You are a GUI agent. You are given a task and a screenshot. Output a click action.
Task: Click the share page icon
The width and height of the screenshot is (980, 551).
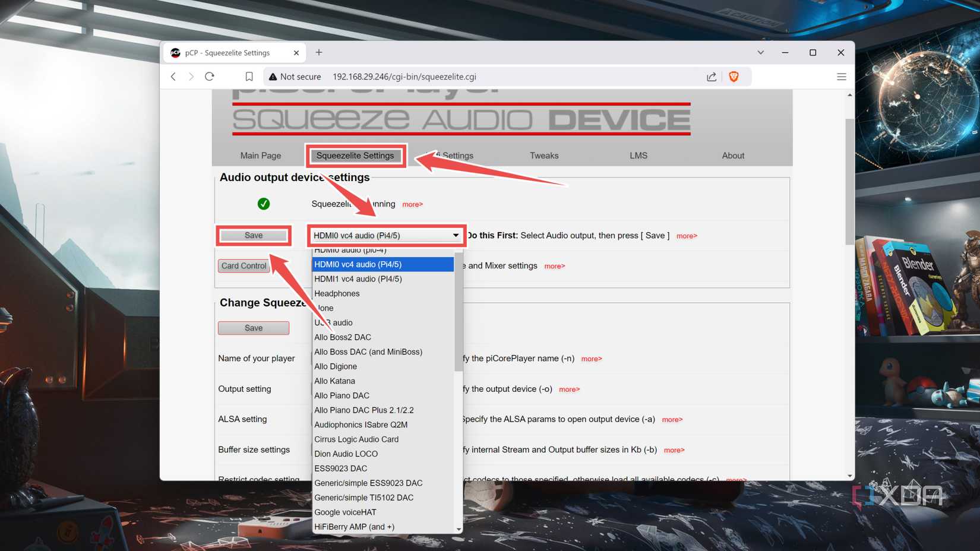coord(711,76)
